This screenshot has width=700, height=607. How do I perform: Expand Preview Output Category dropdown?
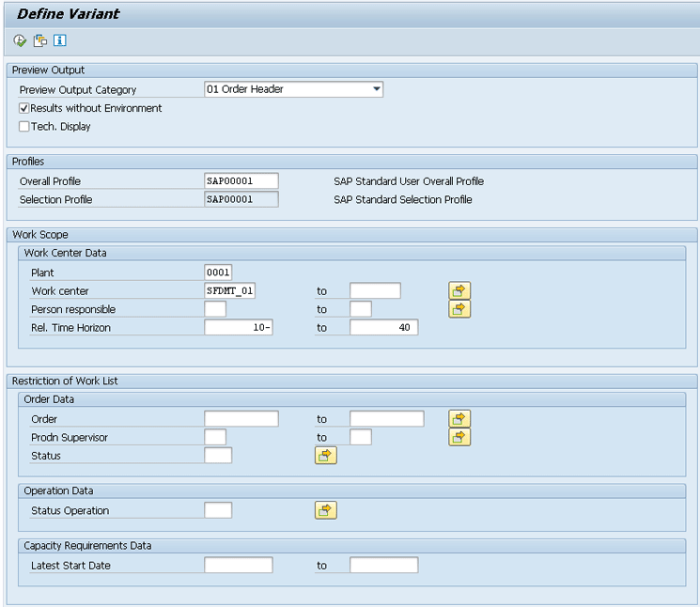[x=377, y=89]
